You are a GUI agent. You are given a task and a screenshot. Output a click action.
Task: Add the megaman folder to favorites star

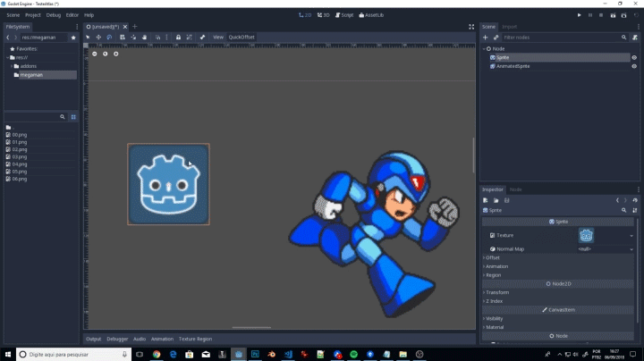(73, 38)
